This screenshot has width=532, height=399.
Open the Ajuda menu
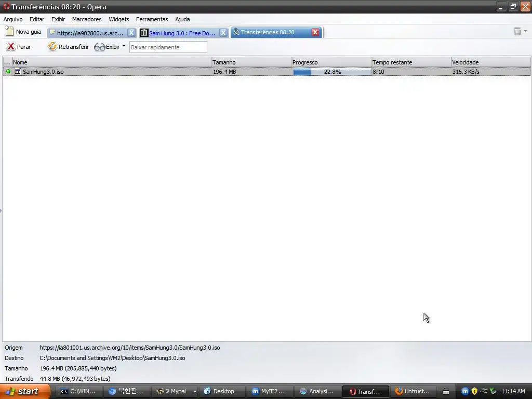pos(182,19)
